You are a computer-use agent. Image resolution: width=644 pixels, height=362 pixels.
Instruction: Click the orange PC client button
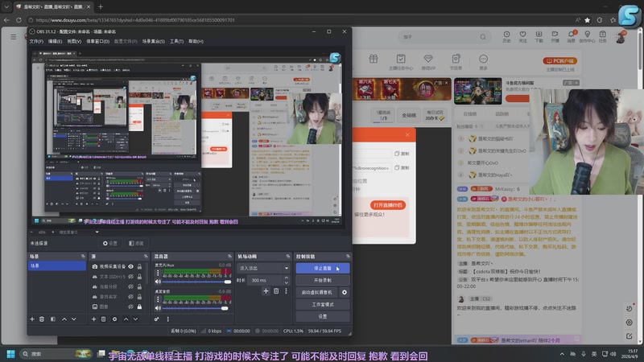point(560,61)
